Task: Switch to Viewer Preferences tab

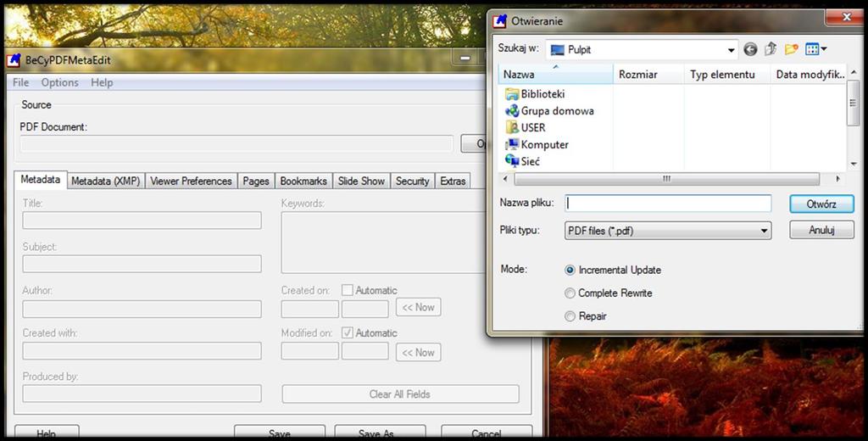Action: click(191, 181)
